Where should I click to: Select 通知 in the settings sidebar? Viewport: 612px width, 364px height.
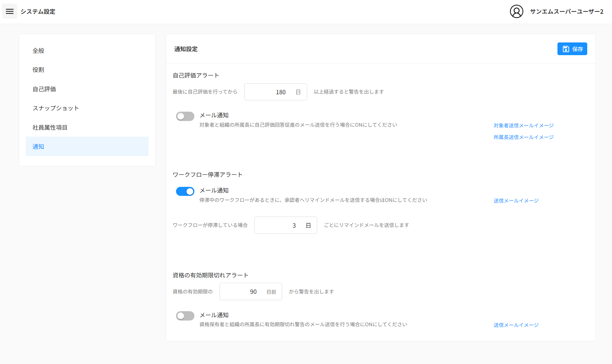(x=38, y=146)
